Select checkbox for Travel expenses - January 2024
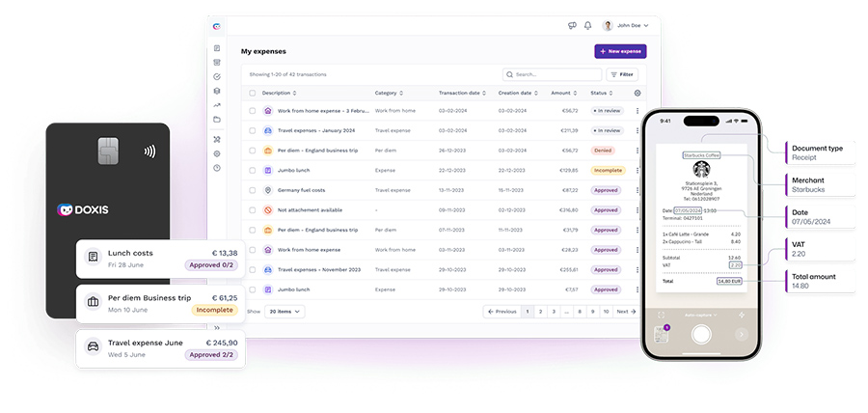The image size is (868, 413). click(253, 130)
